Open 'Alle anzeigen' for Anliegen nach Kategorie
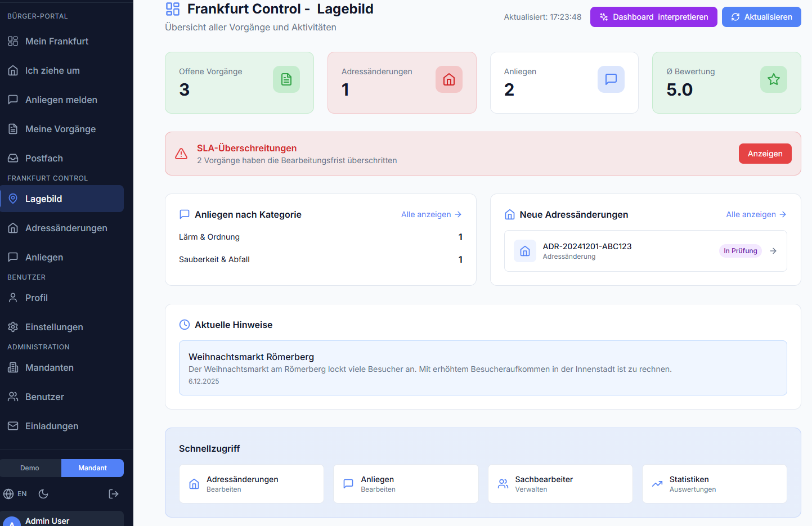Screen dimensions: 812x526 pyautogui.click(x=430, y=214)
